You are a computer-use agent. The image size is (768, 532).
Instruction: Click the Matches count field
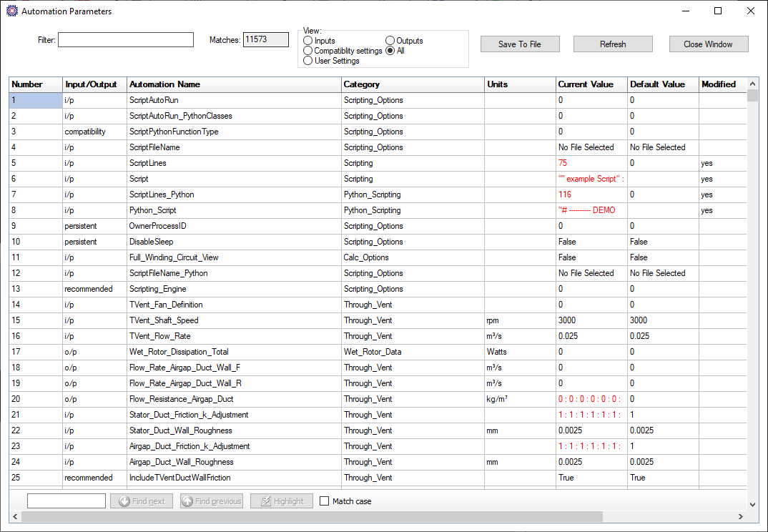point(266,39)
